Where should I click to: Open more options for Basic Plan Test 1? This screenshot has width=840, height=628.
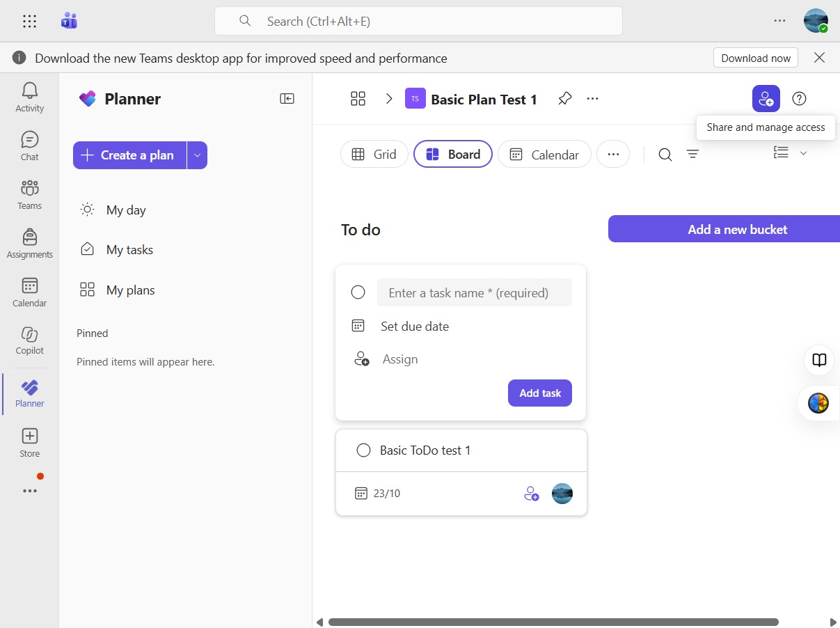point(592,99)
